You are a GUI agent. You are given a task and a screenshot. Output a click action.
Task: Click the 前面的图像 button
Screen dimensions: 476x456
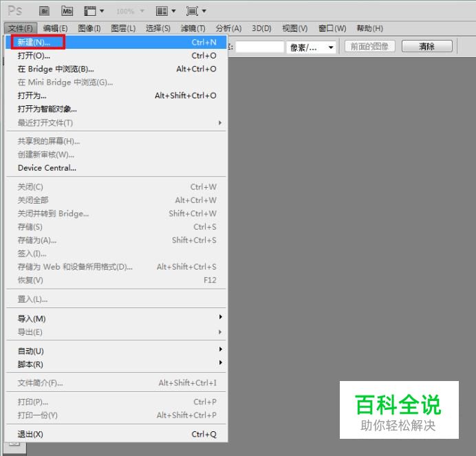[x=370, y=47]
